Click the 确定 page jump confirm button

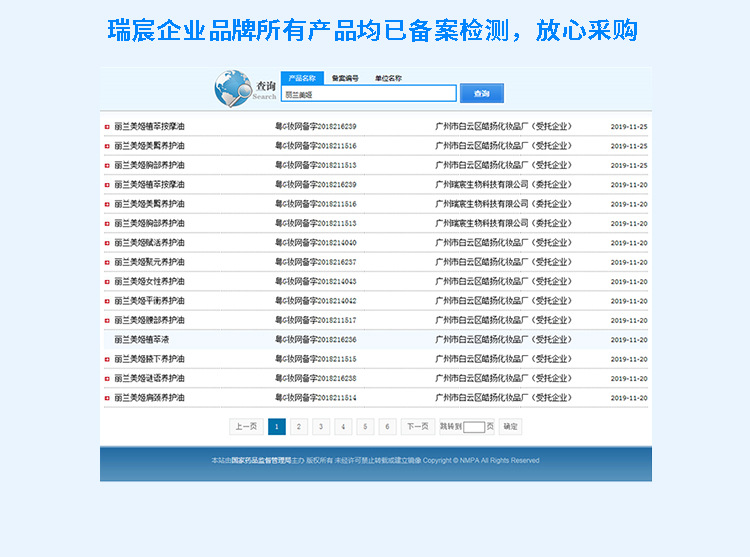[510, 426]
